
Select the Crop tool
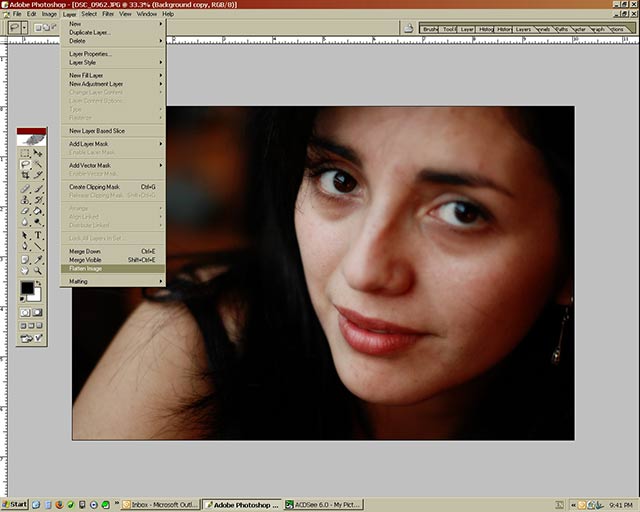point(25,175)
